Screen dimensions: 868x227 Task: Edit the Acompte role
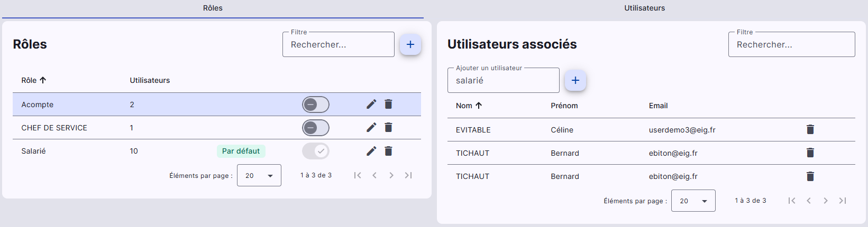371,104
